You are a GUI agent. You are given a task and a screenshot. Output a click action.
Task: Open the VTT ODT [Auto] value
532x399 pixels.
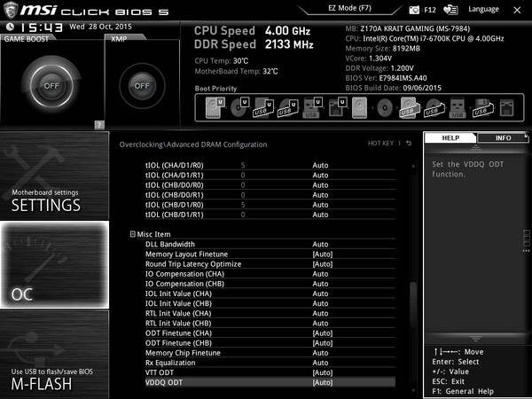(323, 372)
